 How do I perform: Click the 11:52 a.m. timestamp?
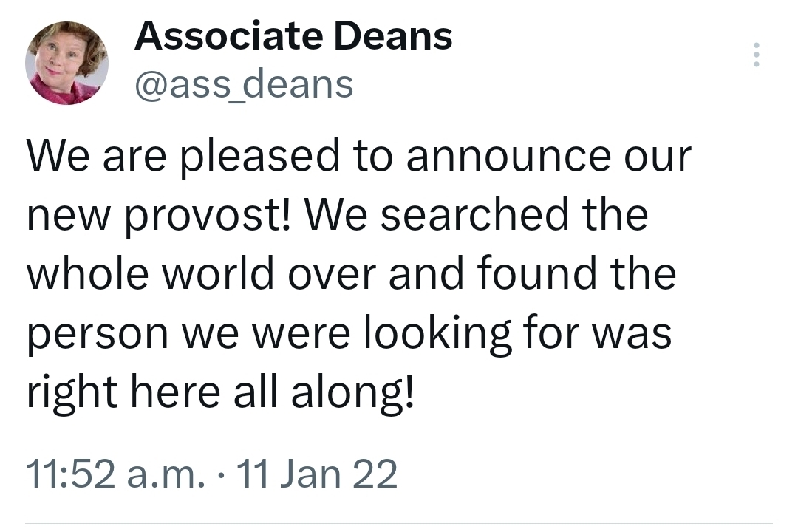tap(115, 474)
